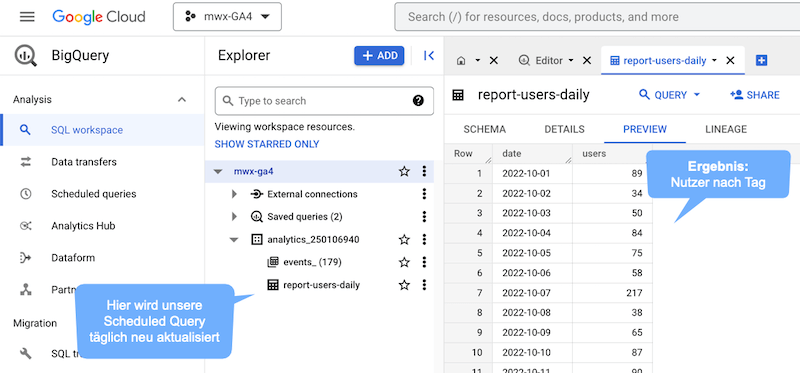Screen dimensions: 800x373
Task: Open more actions for External connections
Action: click(x=424, y=194)
